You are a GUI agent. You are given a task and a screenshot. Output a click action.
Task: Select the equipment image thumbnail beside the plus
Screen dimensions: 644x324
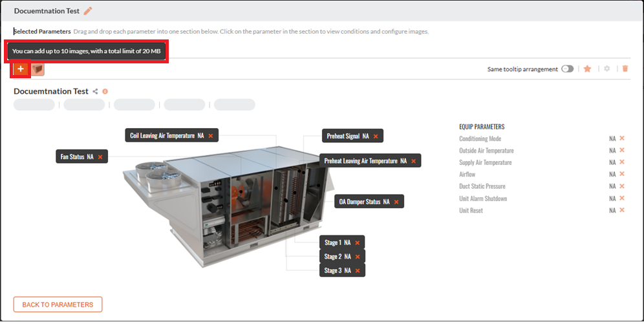(x=38, y=69)
